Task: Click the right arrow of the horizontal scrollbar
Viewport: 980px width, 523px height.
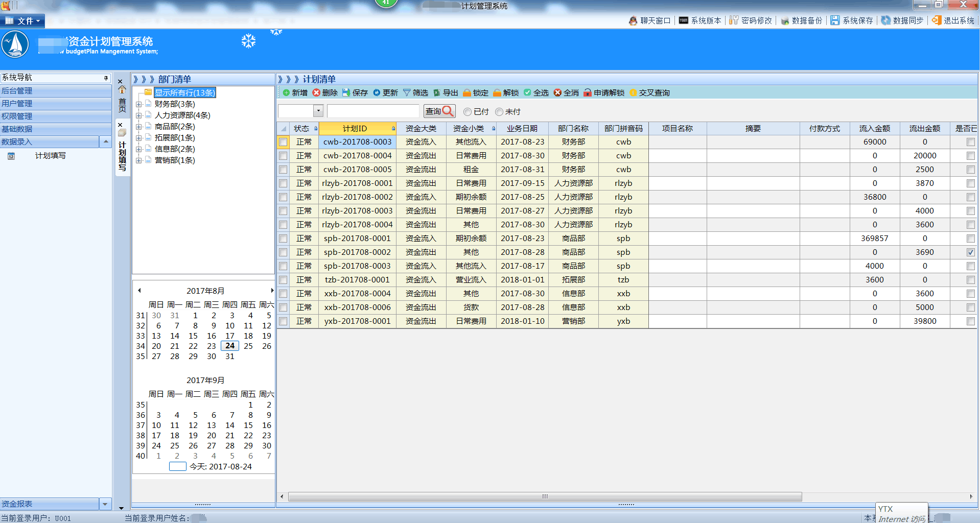Action: [971, 496]
